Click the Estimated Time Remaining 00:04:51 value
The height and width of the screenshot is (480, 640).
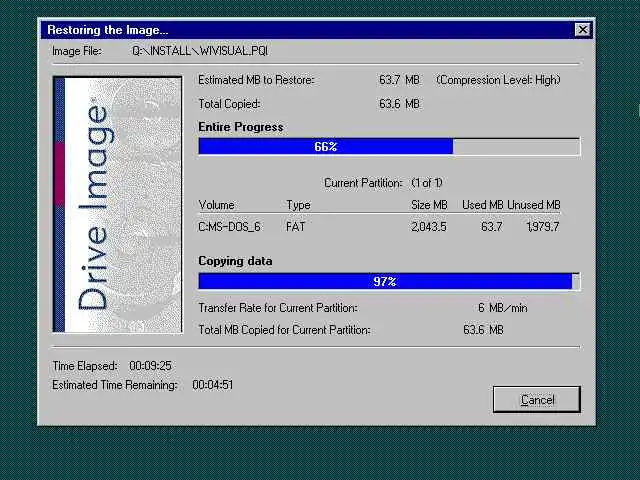213,385
